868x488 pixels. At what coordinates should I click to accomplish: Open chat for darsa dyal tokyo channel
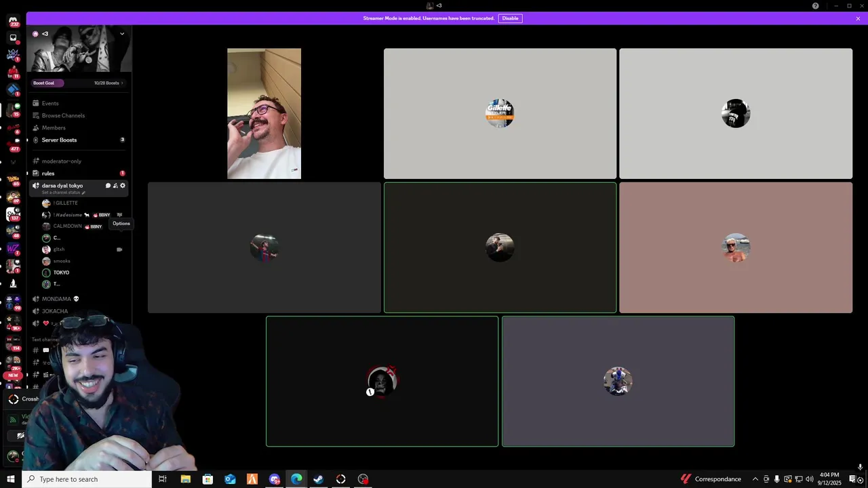point(108,185)
